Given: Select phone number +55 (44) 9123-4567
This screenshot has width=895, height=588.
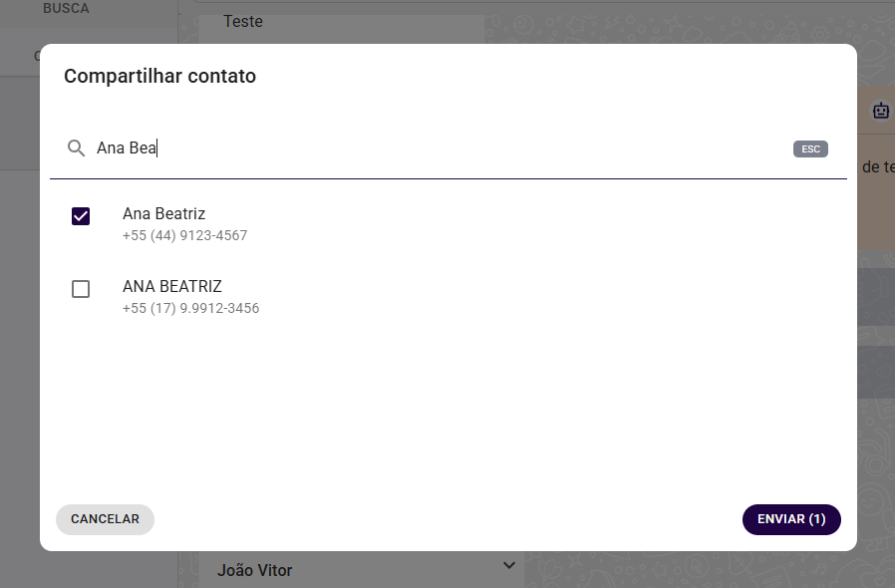Looking at the screenshot, I should click(185, 235).
